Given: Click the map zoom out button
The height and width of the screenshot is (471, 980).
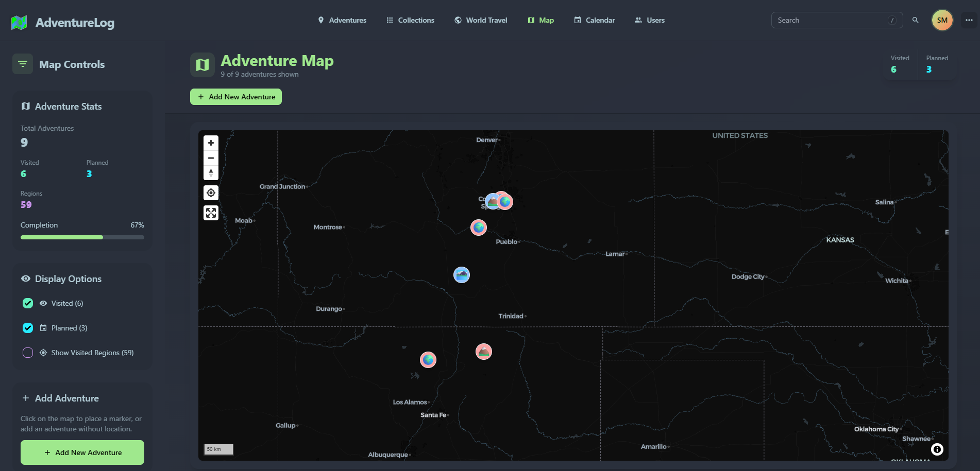Looking at the screenshot, I should [x=211, y=158].
